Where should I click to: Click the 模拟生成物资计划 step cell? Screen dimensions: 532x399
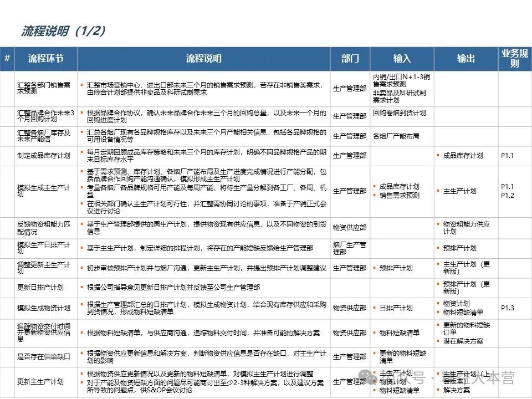coord(44,308)
